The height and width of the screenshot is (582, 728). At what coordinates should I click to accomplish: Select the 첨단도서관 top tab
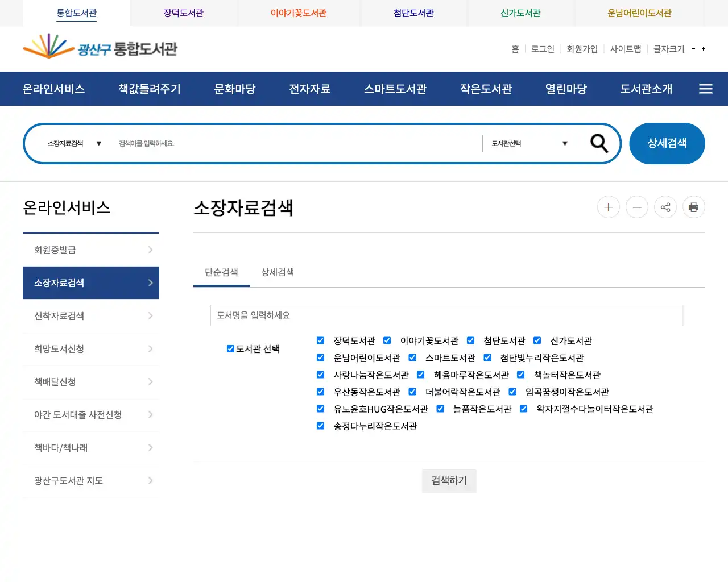(x=413, y=13)
